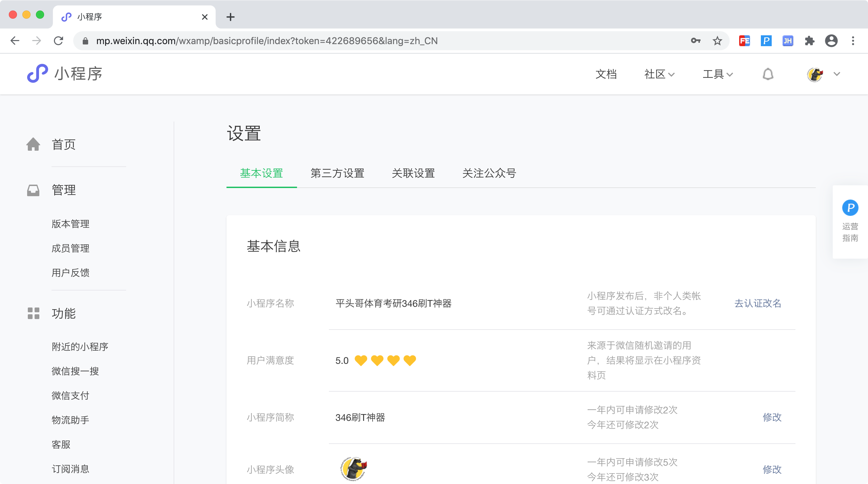Viewport: 868px width, 484px height.
Task: Click the 功能 grid icon in sidebar
Action: pyautogui.click(x=33, y=313)
